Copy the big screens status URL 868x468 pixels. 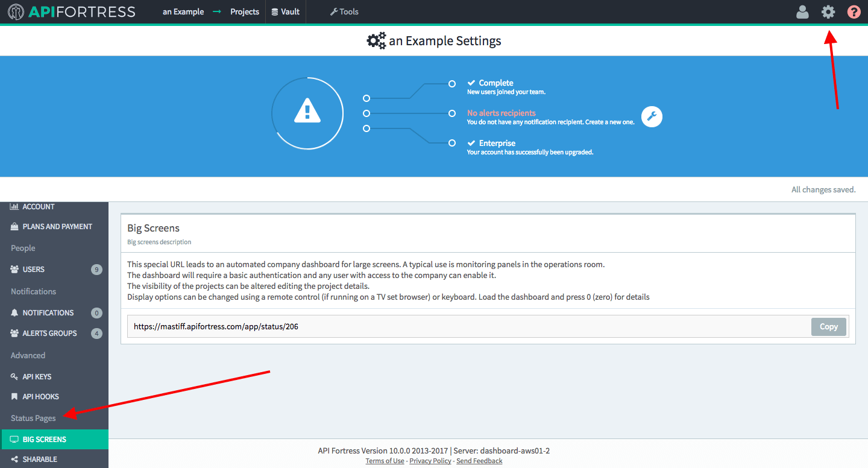829,326
